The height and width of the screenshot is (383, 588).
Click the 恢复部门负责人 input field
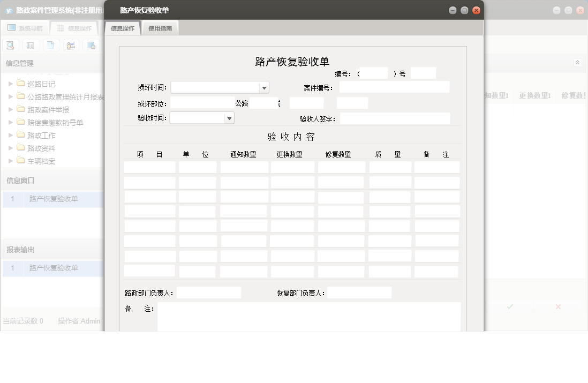click(359, 292)
